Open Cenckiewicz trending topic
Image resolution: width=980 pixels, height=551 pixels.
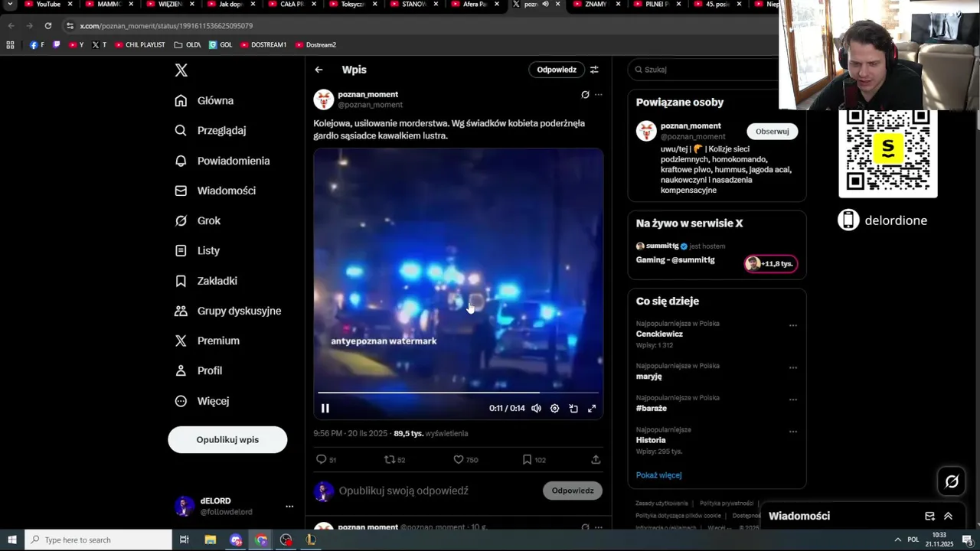[x=659, y=334]
